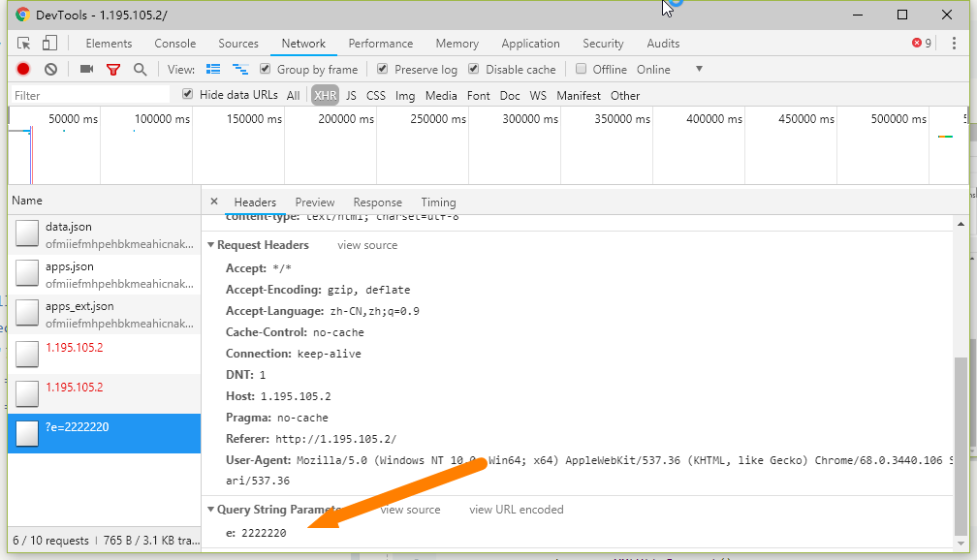Open the Elements panel tab
The width and height of the screenshot is (977, 560).
(109, 43)
